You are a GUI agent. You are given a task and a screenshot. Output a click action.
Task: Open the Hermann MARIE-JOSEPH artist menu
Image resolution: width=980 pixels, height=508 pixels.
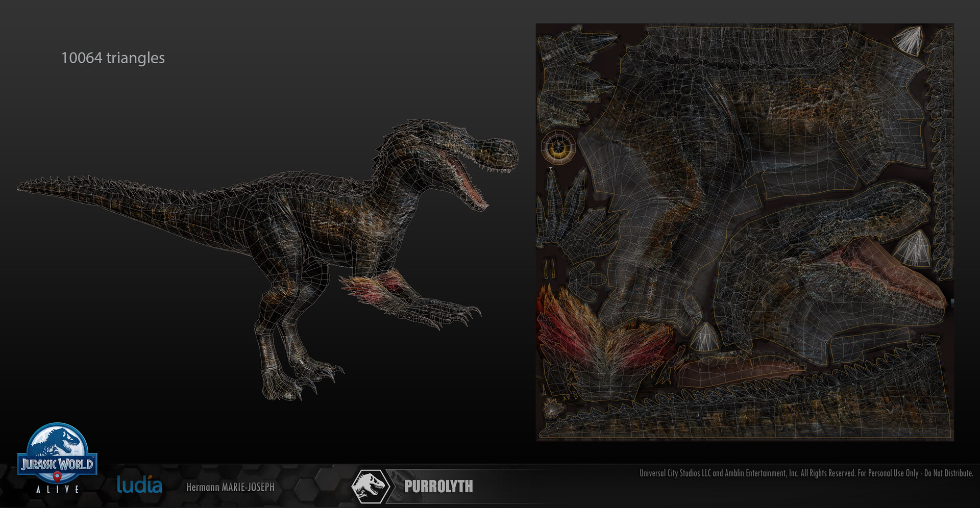pyautogui.click(x=231, y=487)
